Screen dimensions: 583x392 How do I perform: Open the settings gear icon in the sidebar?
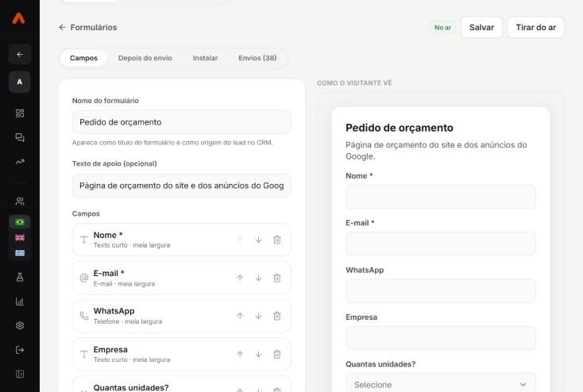pyautogui.click(x=20, y=325)
